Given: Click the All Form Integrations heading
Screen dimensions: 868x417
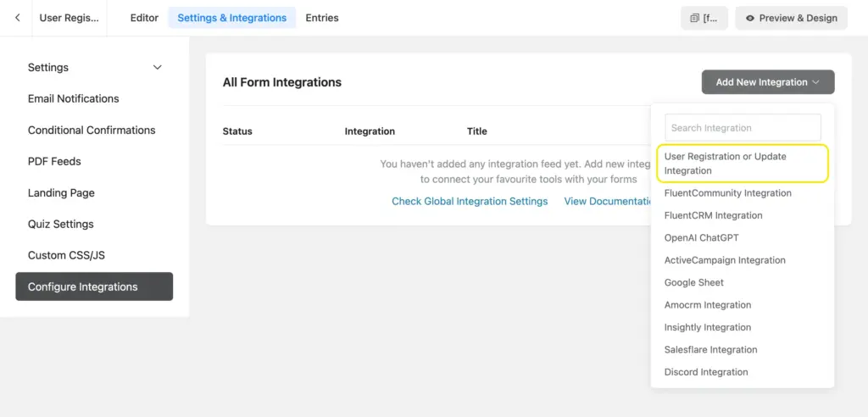Looking at the screenshot, I should pyautogui.click(x=282, y=82).
